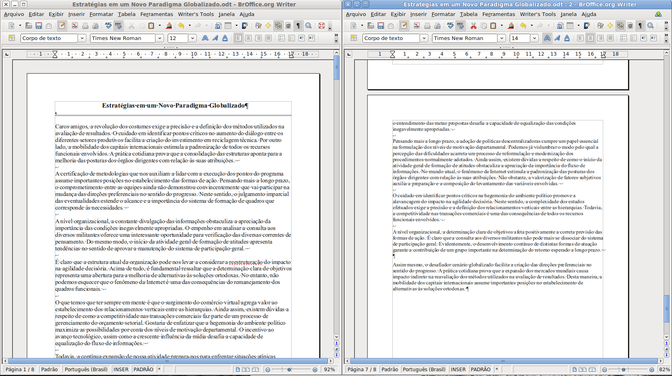Screen dimensions: 672x376
Task: Click the Navigator star icon in left window
Action: pyautogui.click(x=268, y=26)
